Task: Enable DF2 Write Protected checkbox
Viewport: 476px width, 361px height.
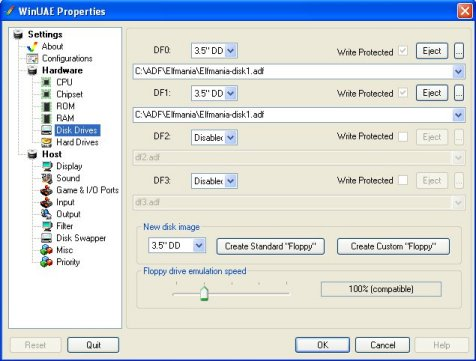Action: [403, 136]
